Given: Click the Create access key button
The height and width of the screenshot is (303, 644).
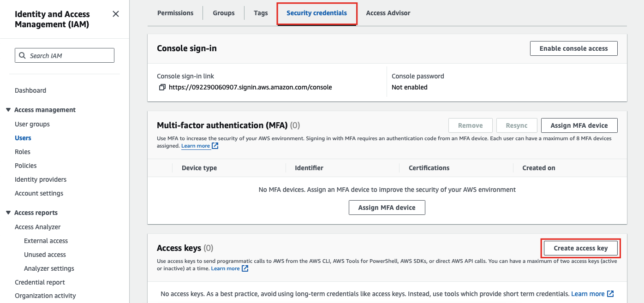Looking at the screenshot, I should (581, 248).
